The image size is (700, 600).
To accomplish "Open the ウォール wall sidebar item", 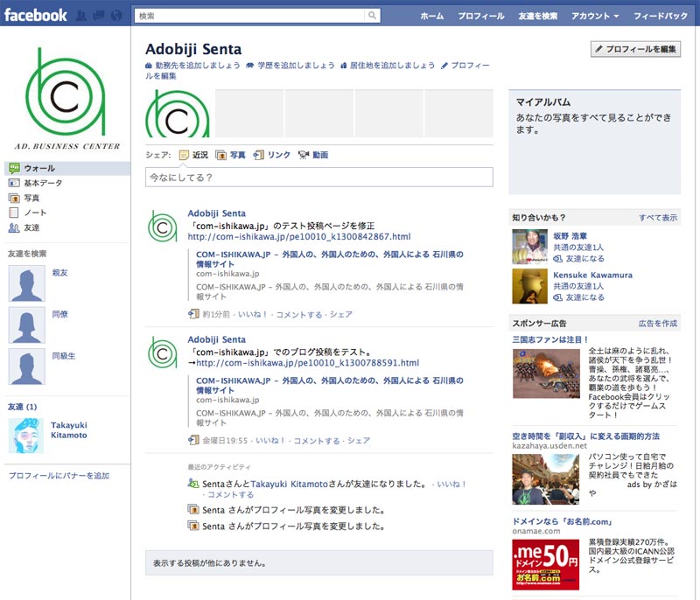I will coord(67,168).
